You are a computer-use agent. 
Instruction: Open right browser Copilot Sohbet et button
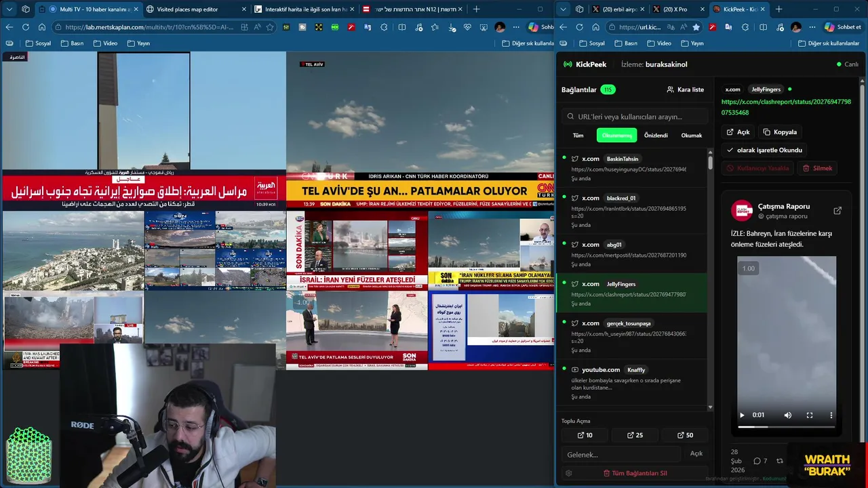844,27
